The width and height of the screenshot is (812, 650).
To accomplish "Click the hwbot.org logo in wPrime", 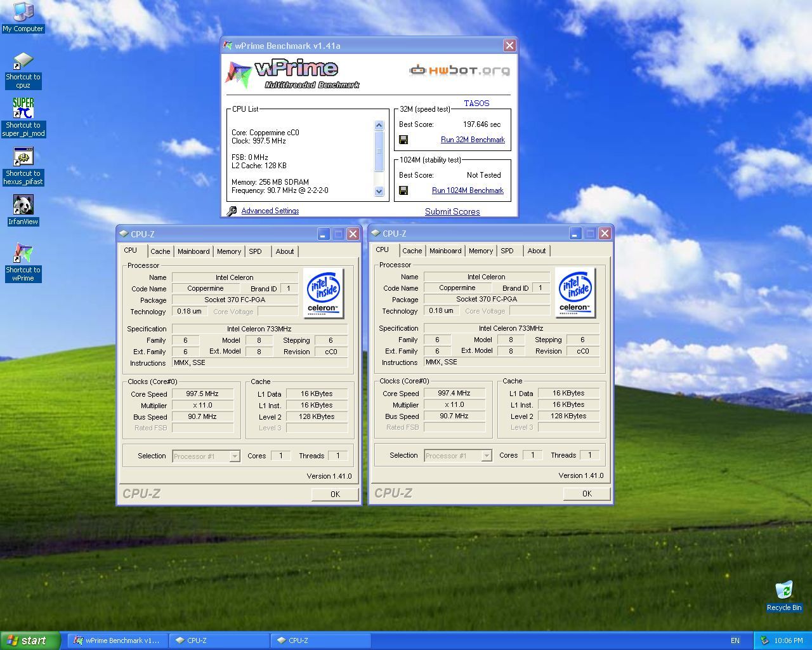I will (460, 70).
